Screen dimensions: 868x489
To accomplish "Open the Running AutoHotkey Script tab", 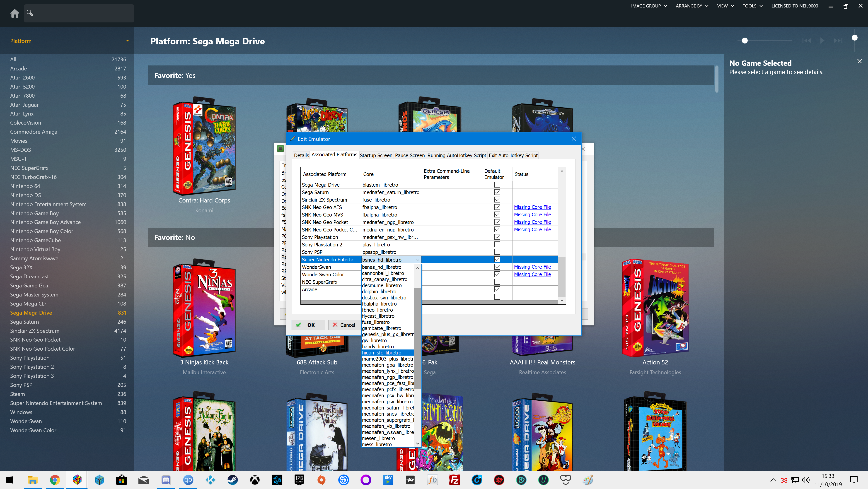I will click(x=457, y=155).
